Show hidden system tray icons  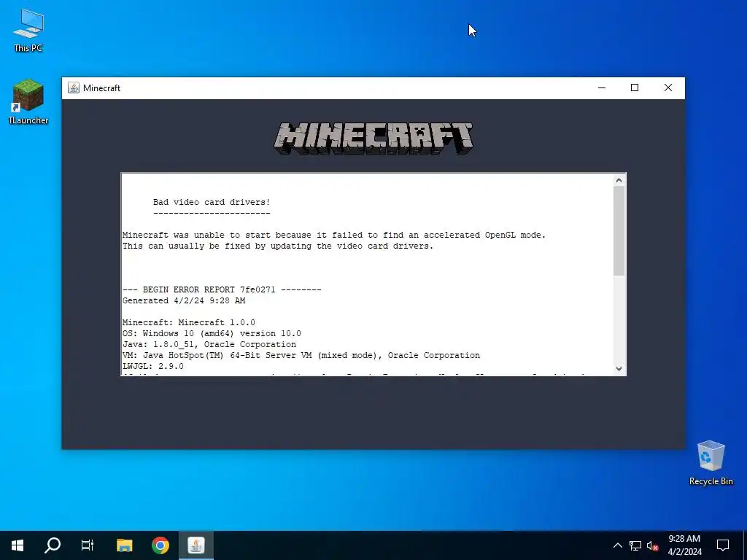[x=617, y=545]
